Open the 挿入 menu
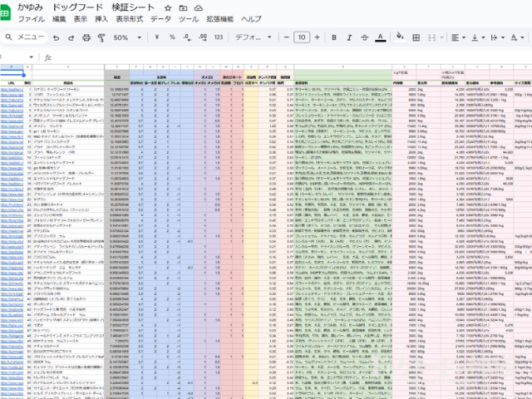Viewport: 532px width, 399px height. pos(101,19)
